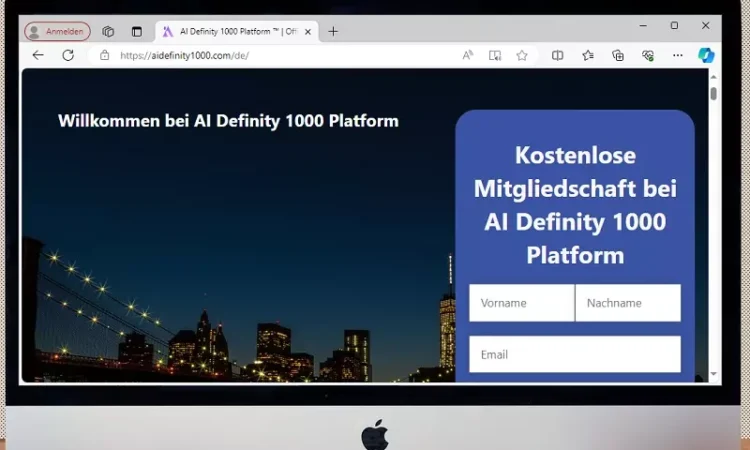Open the Favorites list
Image resolution: width=750 pixels, height=450 pixels.
pos(588,55)
